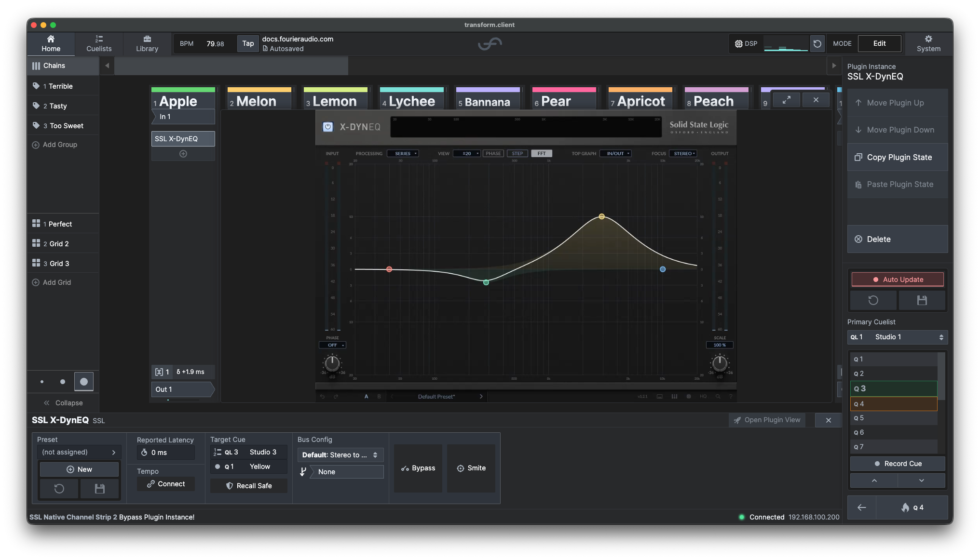The image size is (980, 560).
Task: Click the cuelist revert icon
Action: pyautogui.click(x=873, y=300)
